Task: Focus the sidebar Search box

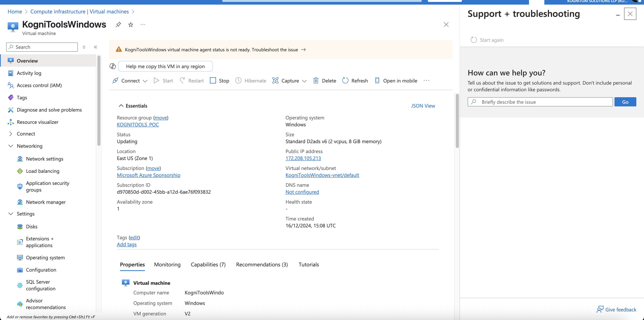Action: click(42, 47)
